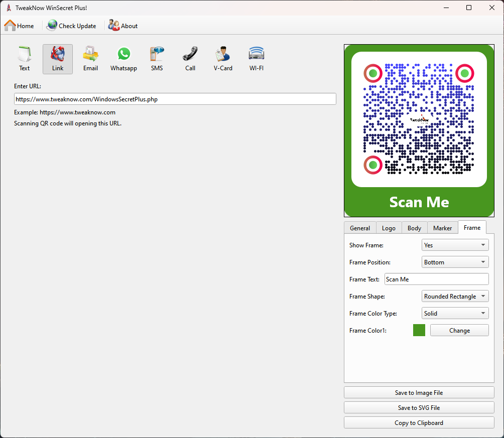The image size is (504, 438).
Task: Open the Body tab
Action: point(414,228)
